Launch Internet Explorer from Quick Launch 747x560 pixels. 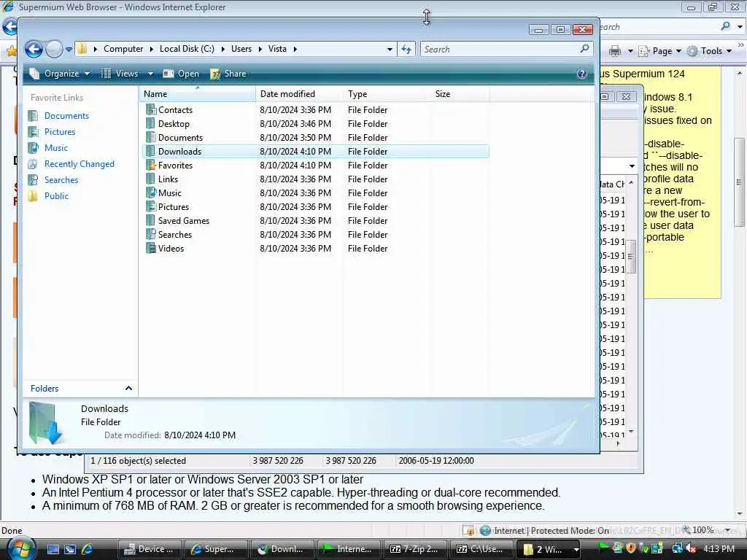click(x=88, y=550)
